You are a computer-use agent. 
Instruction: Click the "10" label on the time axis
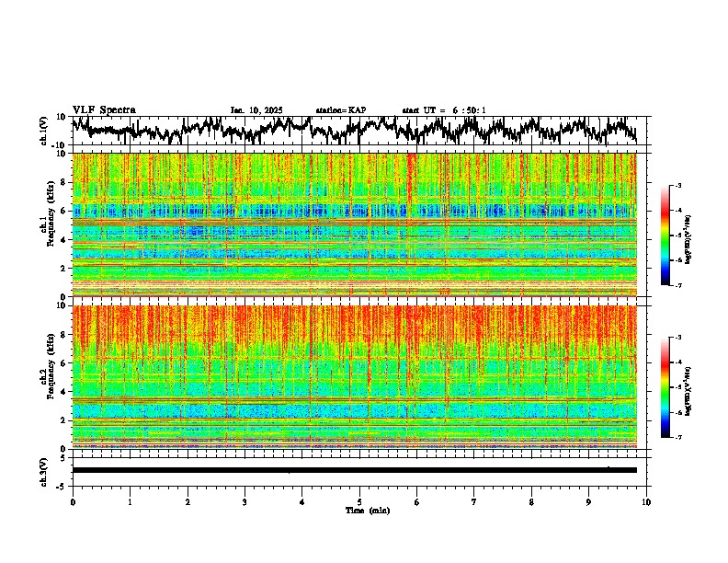pyautogui.click(x=646, y=502)
